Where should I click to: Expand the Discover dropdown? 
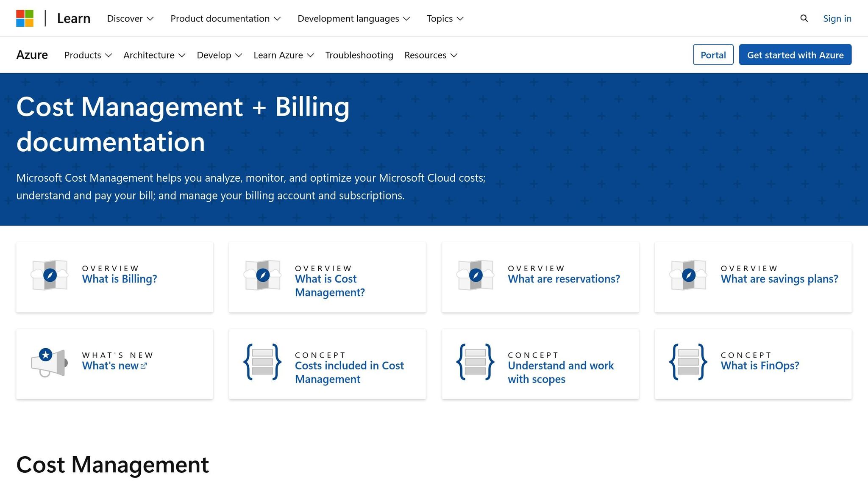pyautogui.click(x=130, y=18)
